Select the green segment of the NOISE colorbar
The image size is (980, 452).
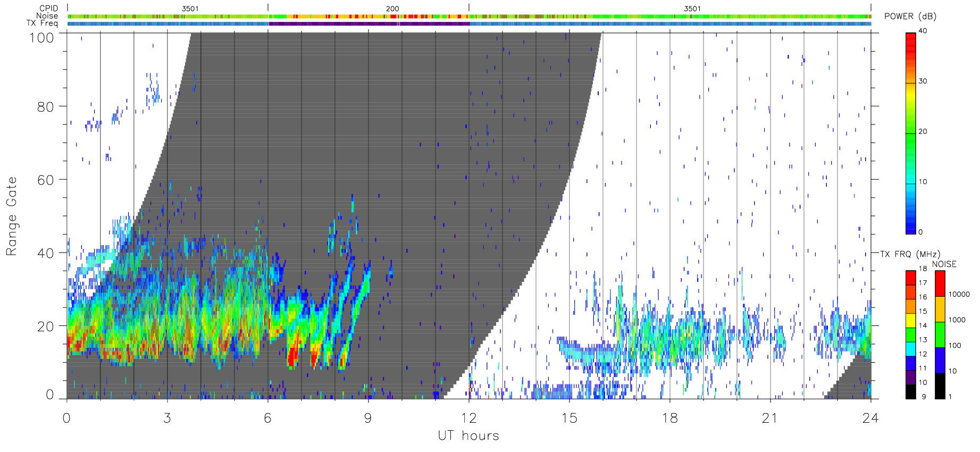[x=940, y=335]
